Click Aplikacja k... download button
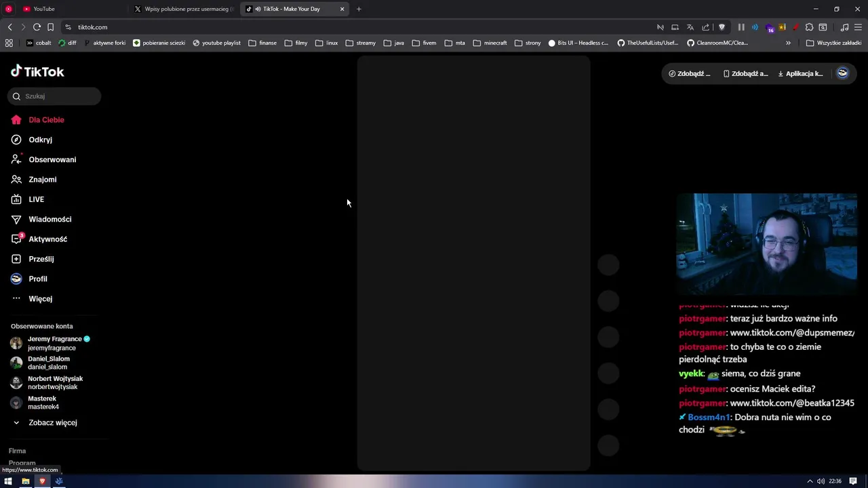The height and width of the screenshot is (488, 868). (800, 73)
